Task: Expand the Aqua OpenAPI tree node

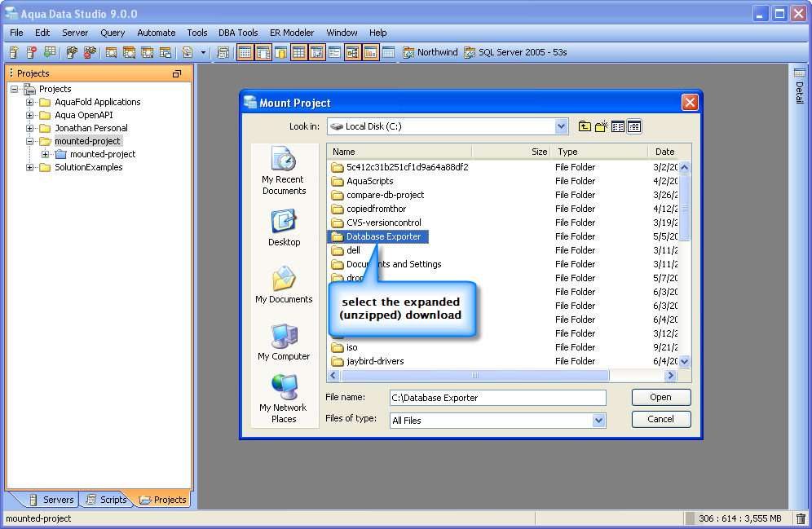Action: coord(30,115)
